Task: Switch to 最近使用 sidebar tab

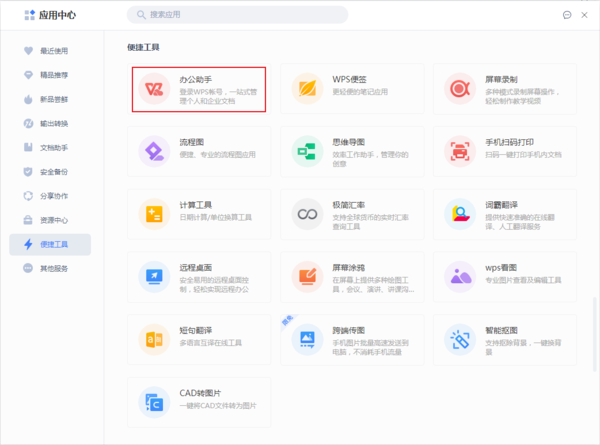Action: click(54, 50)
